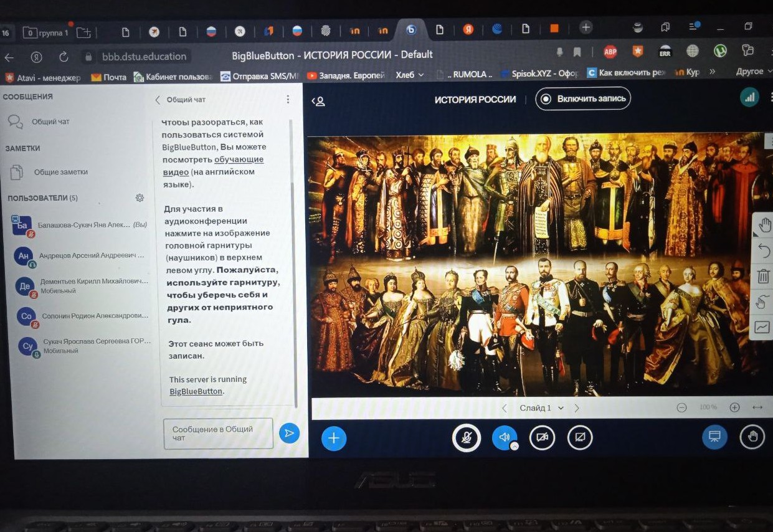Select the Pan hand tool in whiteboard toolbar
This screenshot has width=773, height=532.
pos(764,226)
